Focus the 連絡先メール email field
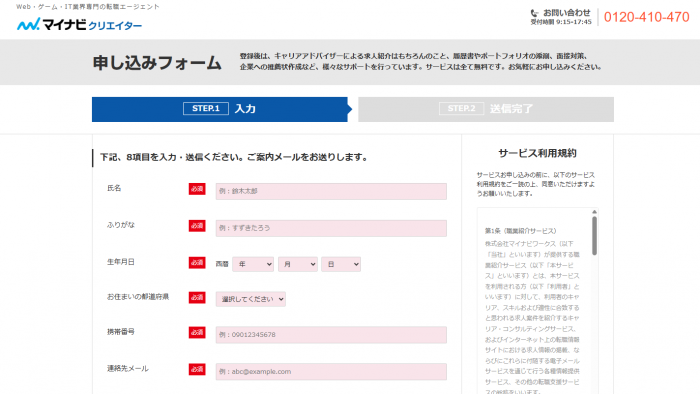 (x=331, y=371)
